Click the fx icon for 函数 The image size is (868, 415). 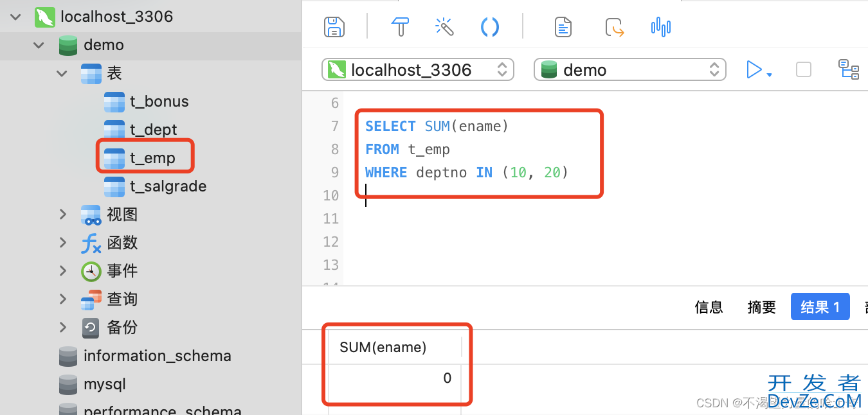91,243
